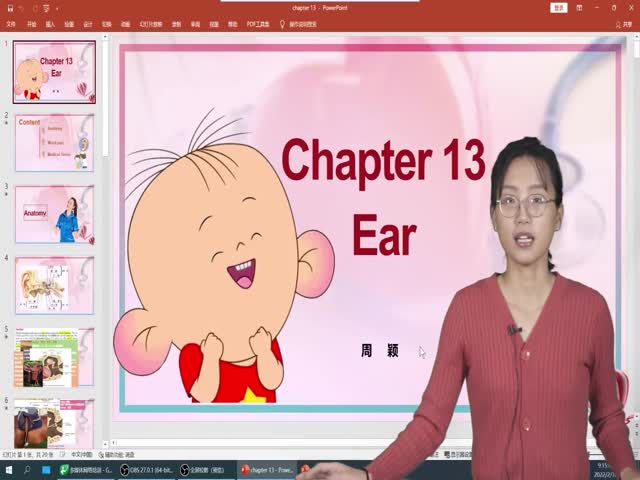
Task: Select slide 3 thumbnail titled Anatomy
Action: pyautogui.click(x=54, y=214)
